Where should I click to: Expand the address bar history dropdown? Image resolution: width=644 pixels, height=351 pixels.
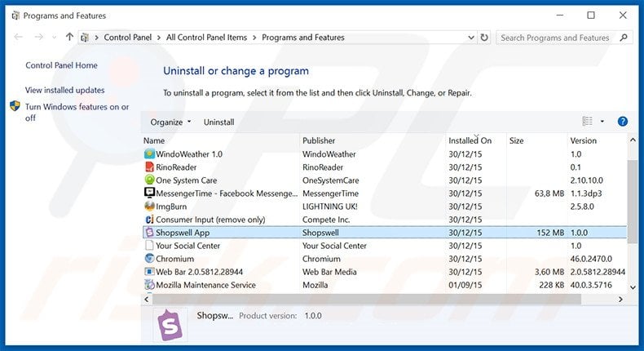[471, 38]
